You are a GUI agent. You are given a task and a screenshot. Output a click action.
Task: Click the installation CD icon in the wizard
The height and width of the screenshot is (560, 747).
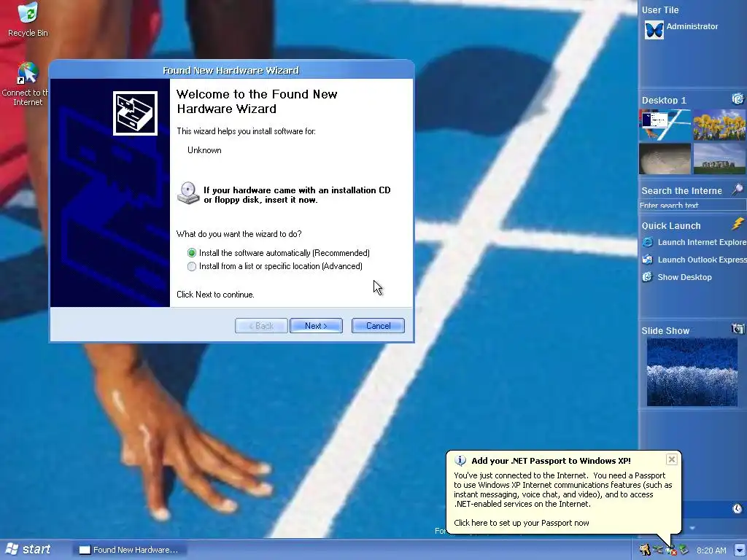click(188, 192)
